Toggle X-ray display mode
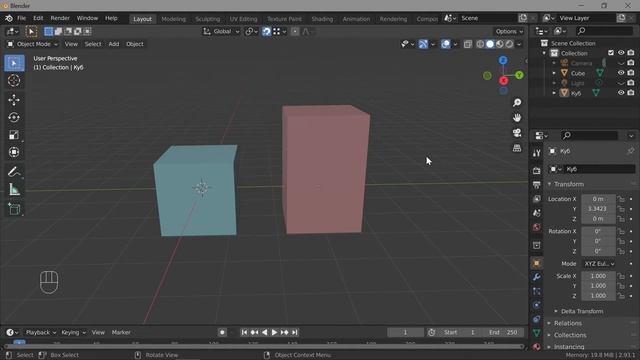The width and height of the screenshot is (640, 360). point(468,44)
